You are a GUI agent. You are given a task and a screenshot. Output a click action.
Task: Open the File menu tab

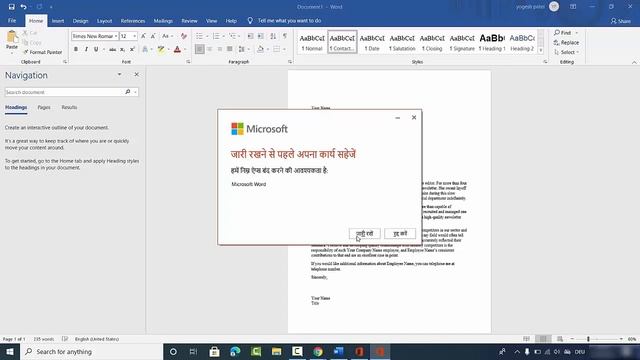coord(12,21)
